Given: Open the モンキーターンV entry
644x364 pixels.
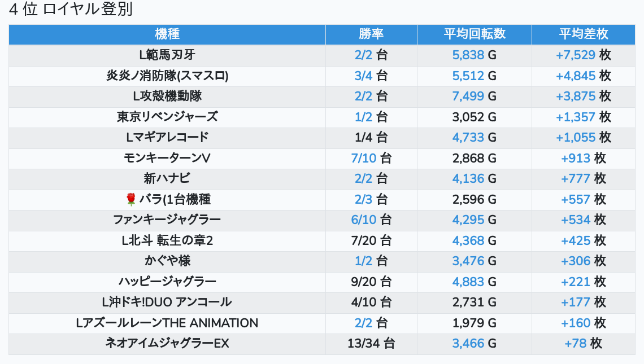Looking at the screenshot, I should [x=167, y=158].
